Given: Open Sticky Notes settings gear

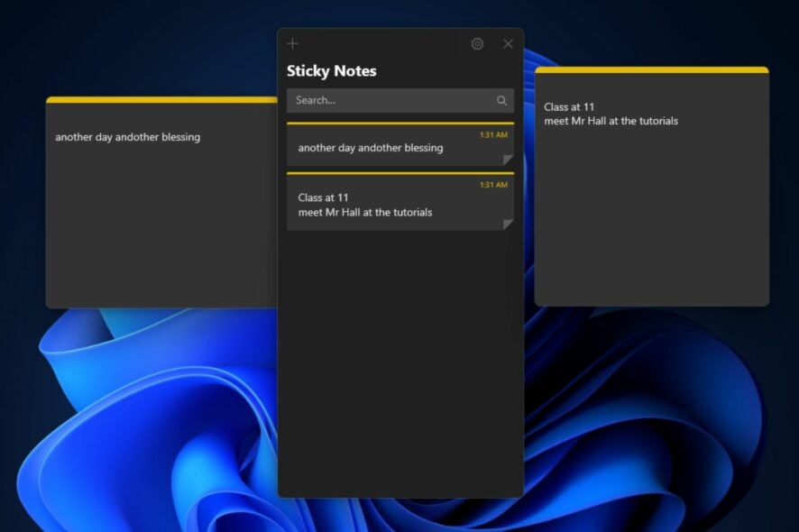Looking at the screenshot, I should tap(477, 44).
